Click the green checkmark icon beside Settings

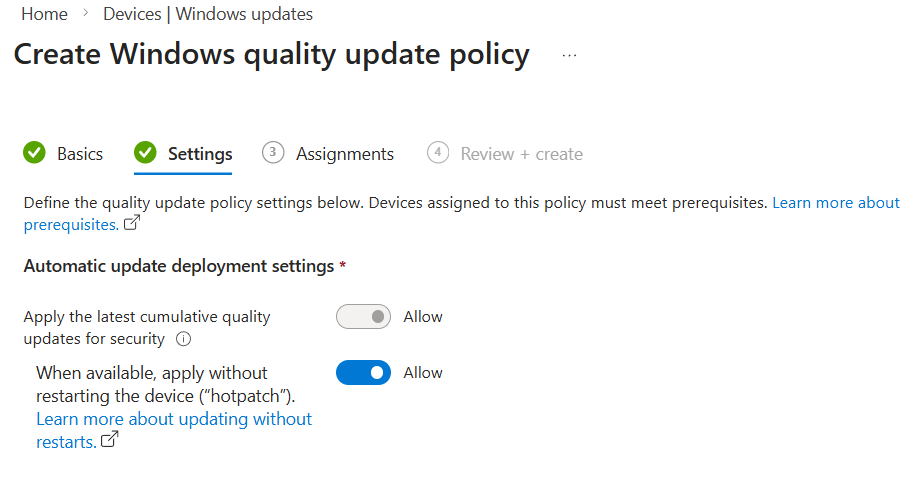[146, 153]
